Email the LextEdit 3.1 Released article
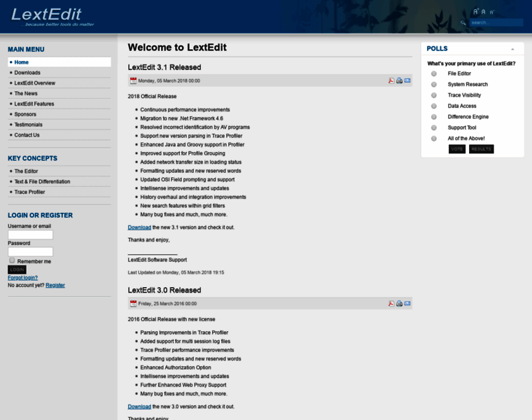This screenshot has height=420, width=532. (x=407, y=80)
